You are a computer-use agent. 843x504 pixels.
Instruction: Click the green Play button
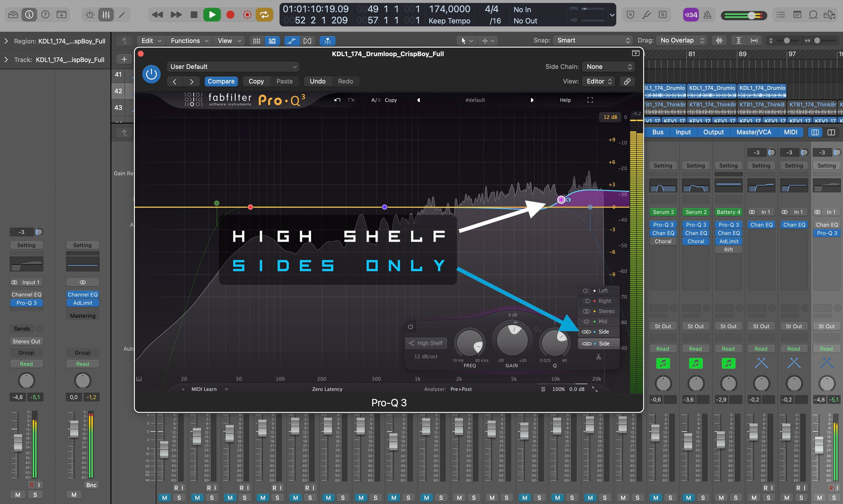(x=212, y=15)
